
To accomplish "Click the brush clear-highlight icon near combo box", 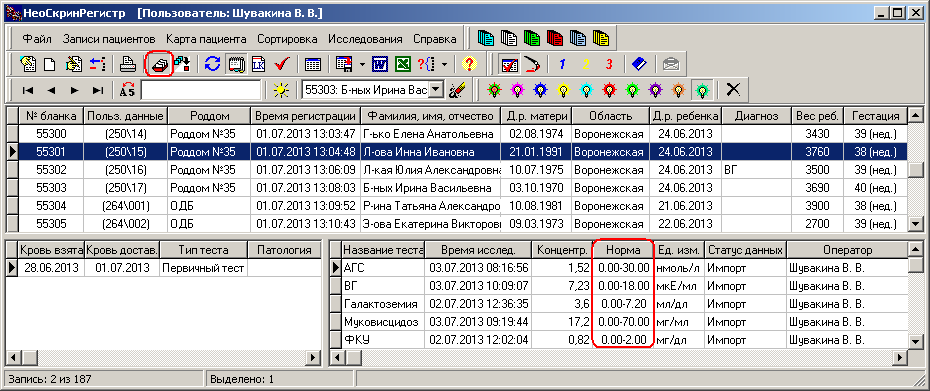I will coord(456,90).
